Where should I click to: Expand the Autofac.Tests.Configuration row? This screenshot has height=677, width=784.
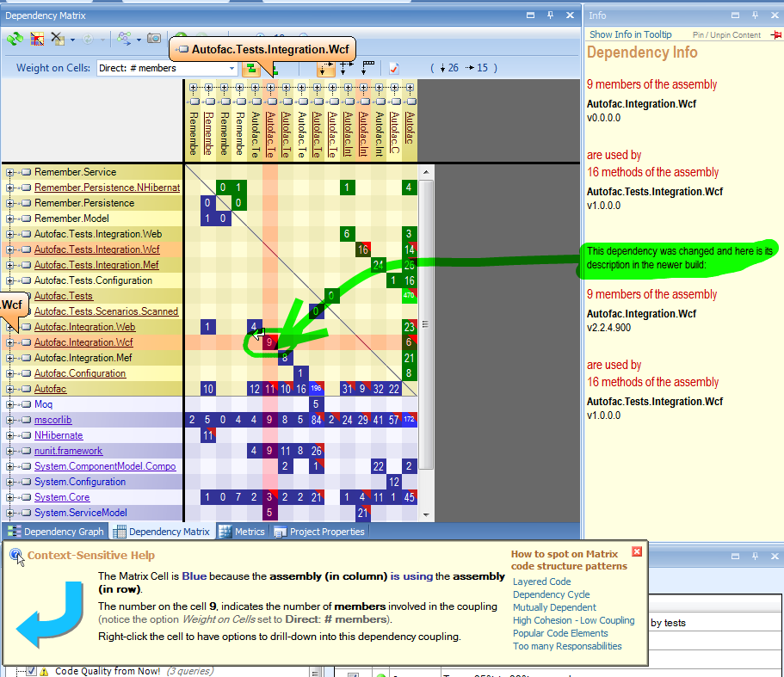9,280
